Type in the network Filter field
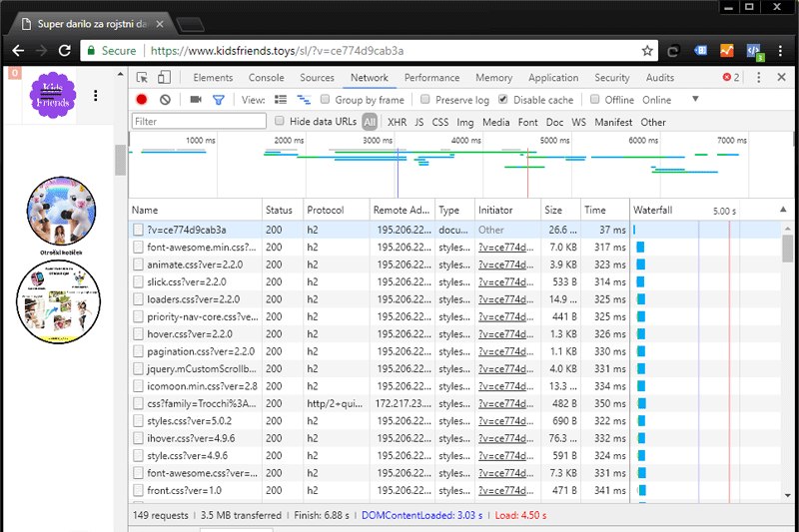The width and height of the screenshot is (799, 532). [x=199, y=122]
